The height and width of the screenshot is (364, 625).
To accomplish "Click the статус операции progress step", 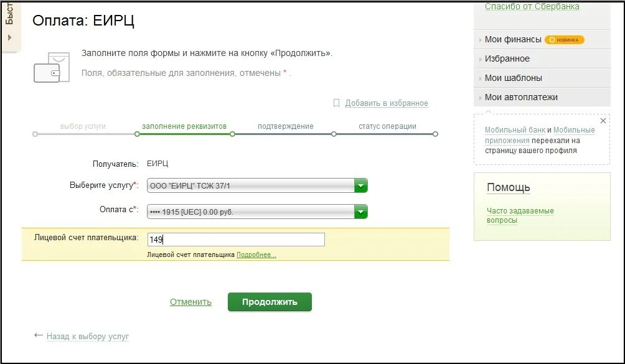I will (387, 126).
